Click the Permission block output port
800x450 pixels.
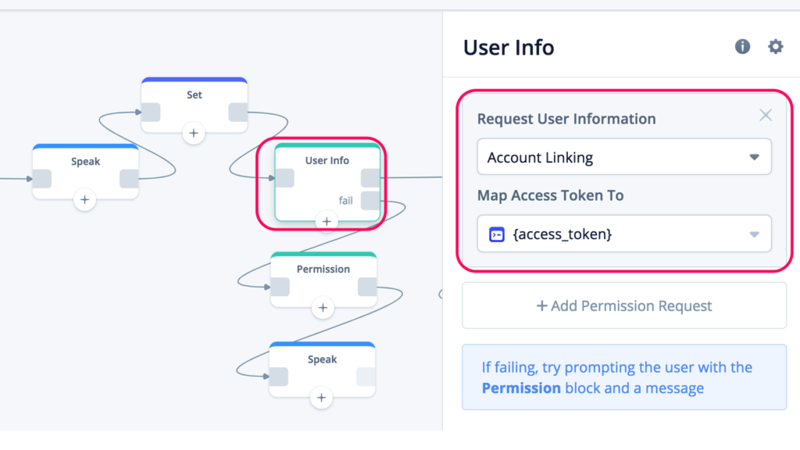[367, 287]
